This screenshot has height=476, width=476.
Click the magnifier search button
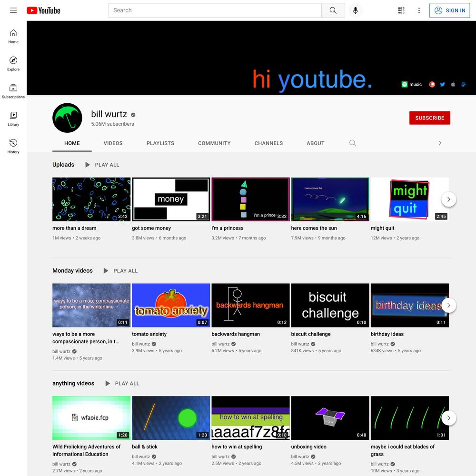[333, 10]
